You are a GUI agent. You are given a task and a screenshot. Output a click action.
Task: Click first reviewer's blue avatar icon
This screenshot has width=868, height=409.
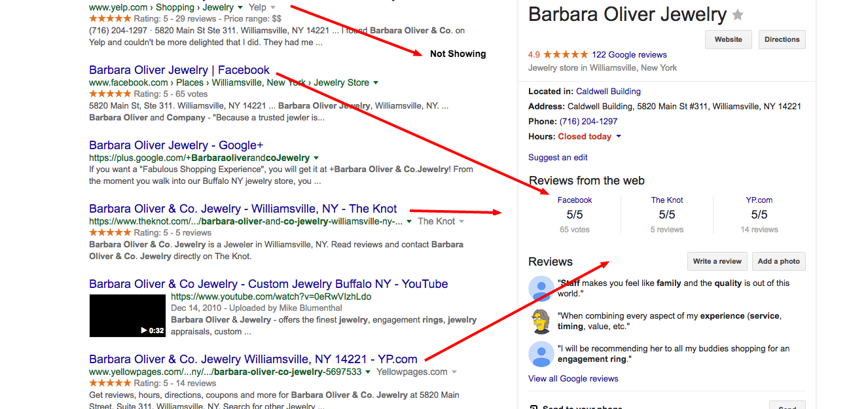click(x=541, y=289)
